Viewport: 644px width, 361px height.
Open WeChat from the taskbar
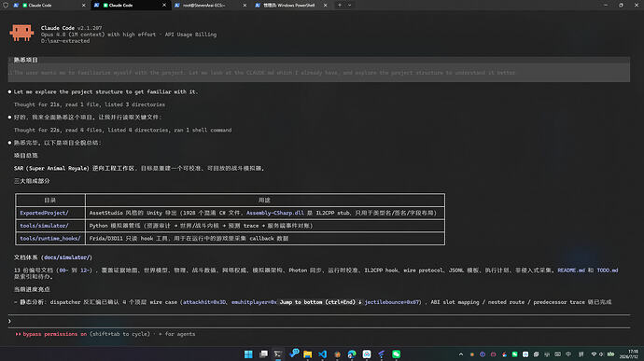pos(397,354)
